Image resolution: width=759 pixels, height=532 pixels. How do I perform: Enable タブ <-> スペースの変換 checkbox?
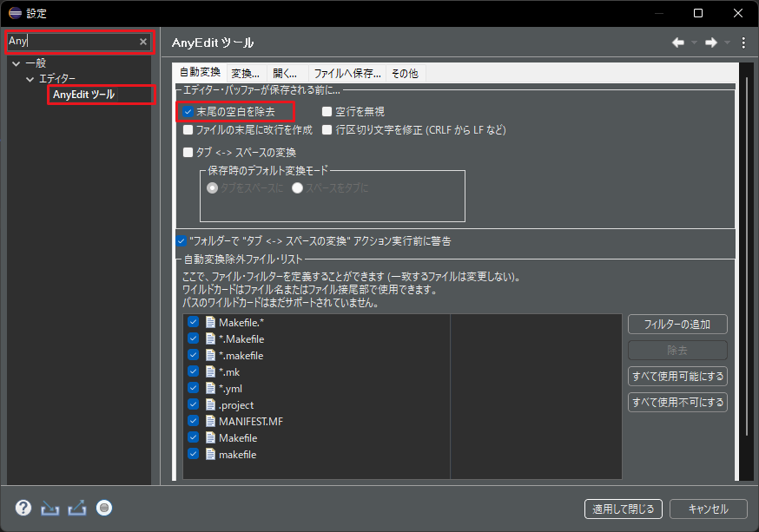tap(188, 153)
